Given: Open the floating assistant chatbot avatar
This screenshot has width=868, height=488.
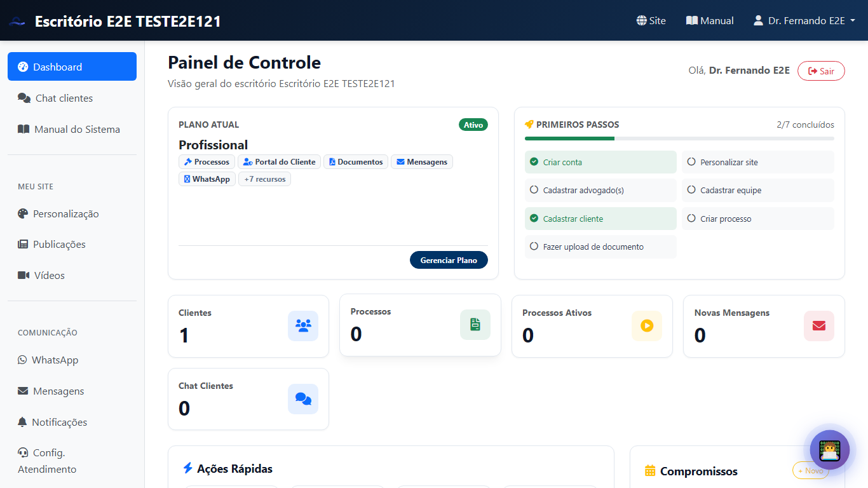Looking at the screenshot, I should 830,450.
